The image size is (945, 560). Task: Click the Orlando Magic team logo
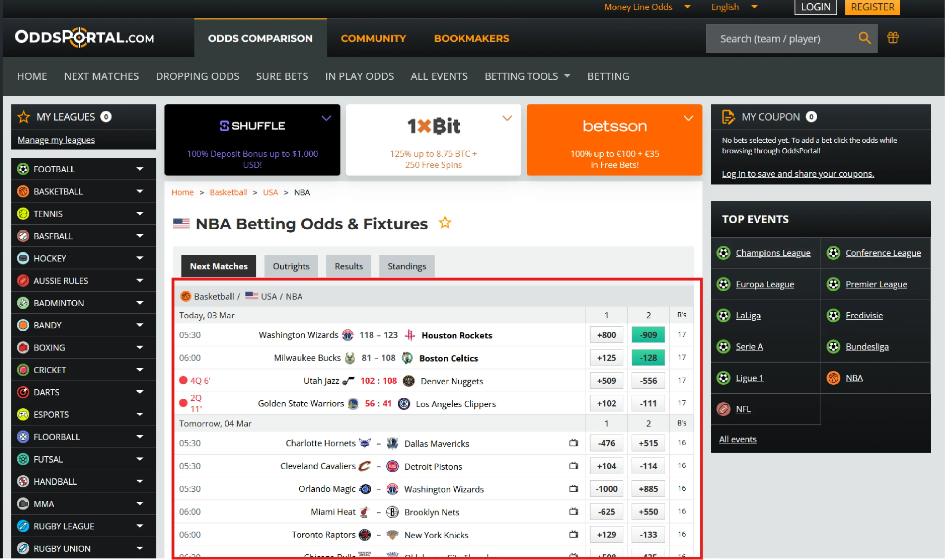click(365, 489)
